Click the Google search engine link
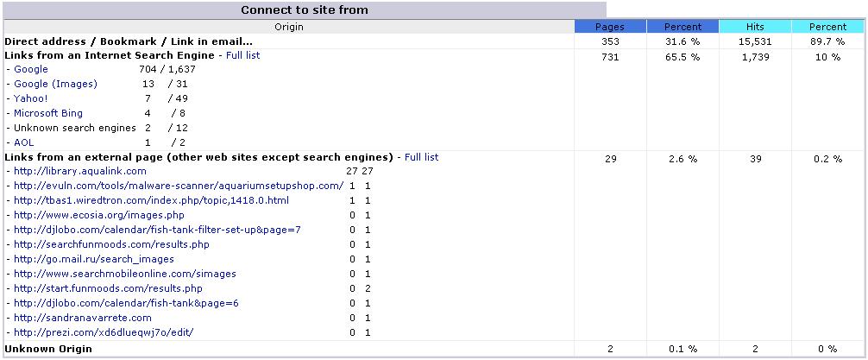This screenshot has width=868, height=360. [x=31, y=69]
